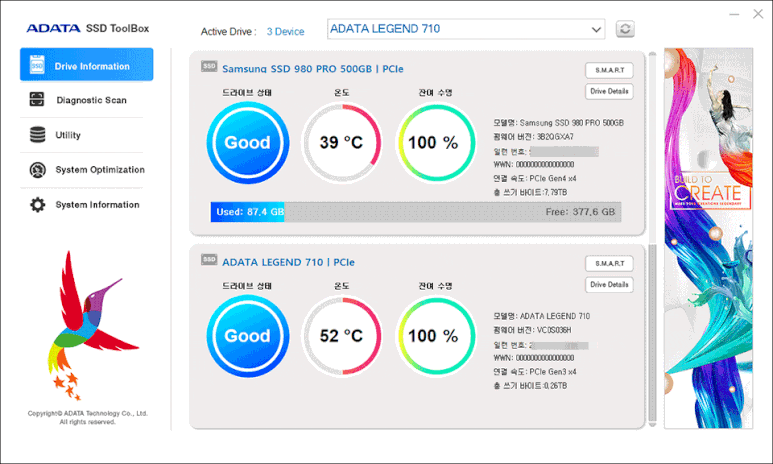Click the drive list vertical scrollbar
Viewport: 773px width, 464px height.
(x=652, y=333)
